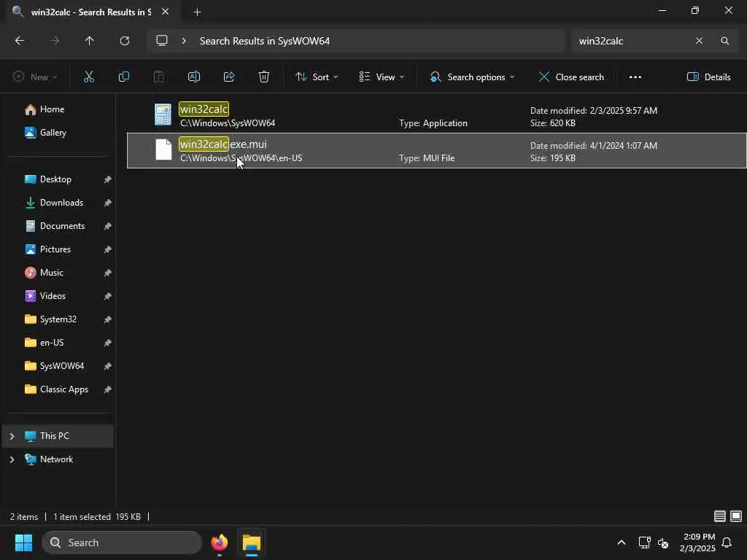Unpin Desktop using its pin icon

pyautogui.click(x=108, y=179)
